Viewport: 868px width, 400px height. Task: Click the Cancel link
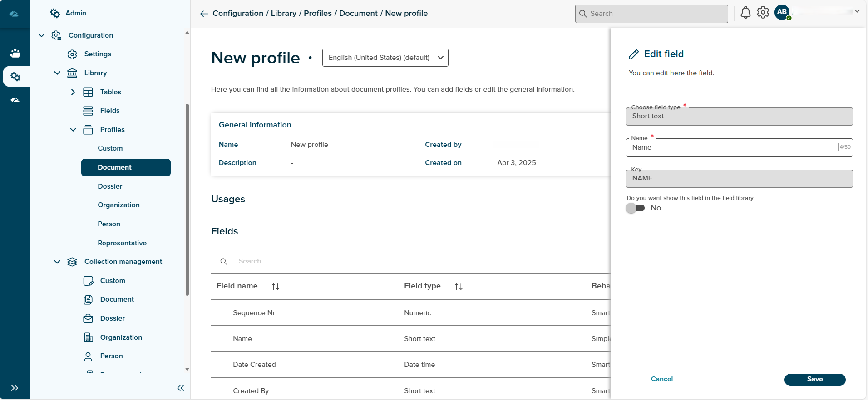point(661,379)
